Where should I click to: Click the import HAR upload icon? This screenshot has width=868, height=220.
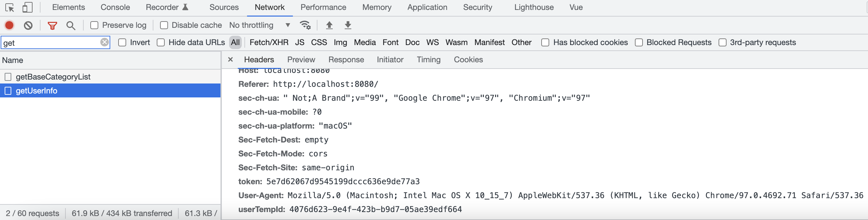point(329,25)
